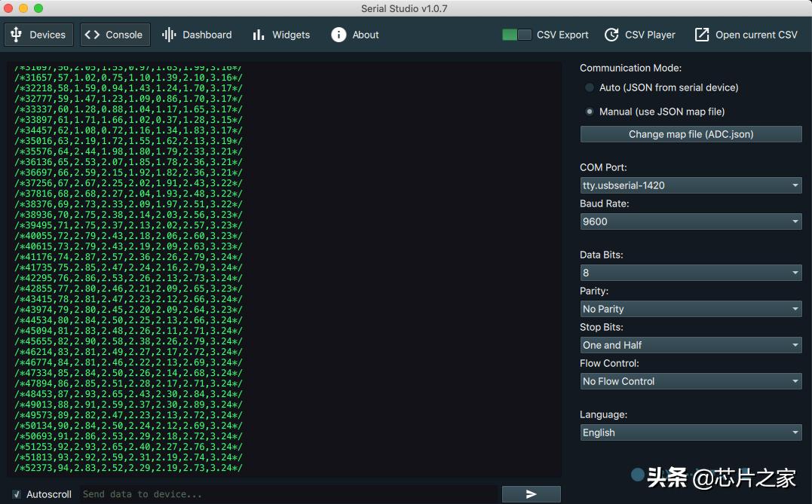Click Change map file (ADC.json) button
This screenshot has height=504, width=812.
coord(691,134)
